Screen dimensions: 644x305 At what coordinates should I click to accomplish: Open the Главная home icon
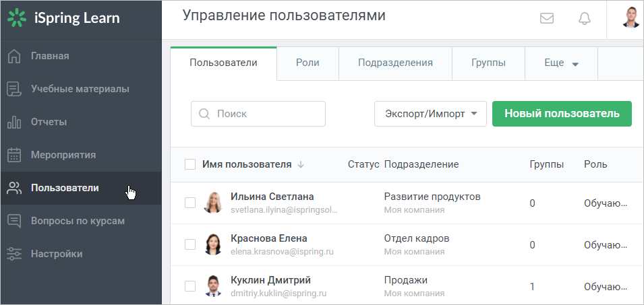(14, 56)
